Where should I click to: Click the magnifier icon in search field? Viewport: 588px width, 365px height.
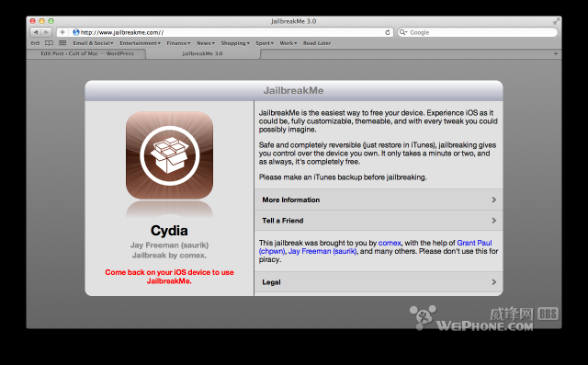(402, 32)
